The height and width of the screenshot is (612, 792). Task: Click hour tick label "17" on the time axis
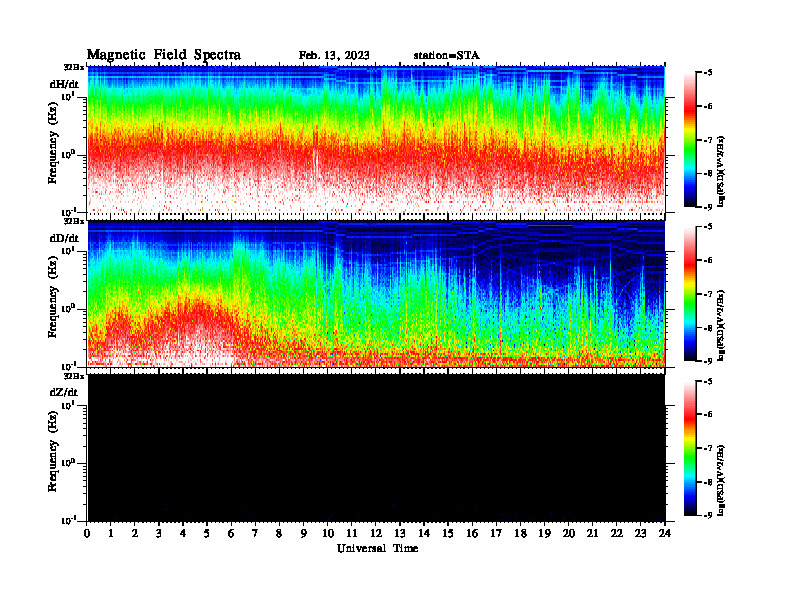point(496,533)
